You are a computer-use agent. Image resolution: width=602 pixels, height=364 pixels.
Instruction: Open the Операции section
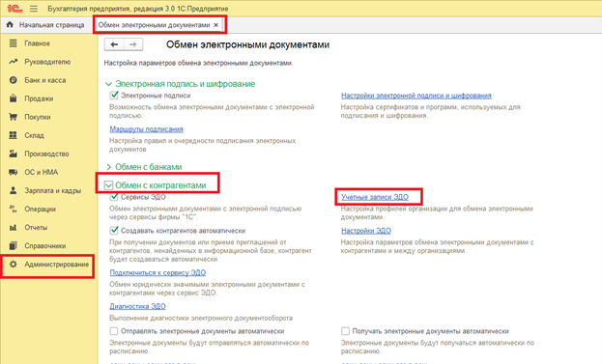[41, 210]
